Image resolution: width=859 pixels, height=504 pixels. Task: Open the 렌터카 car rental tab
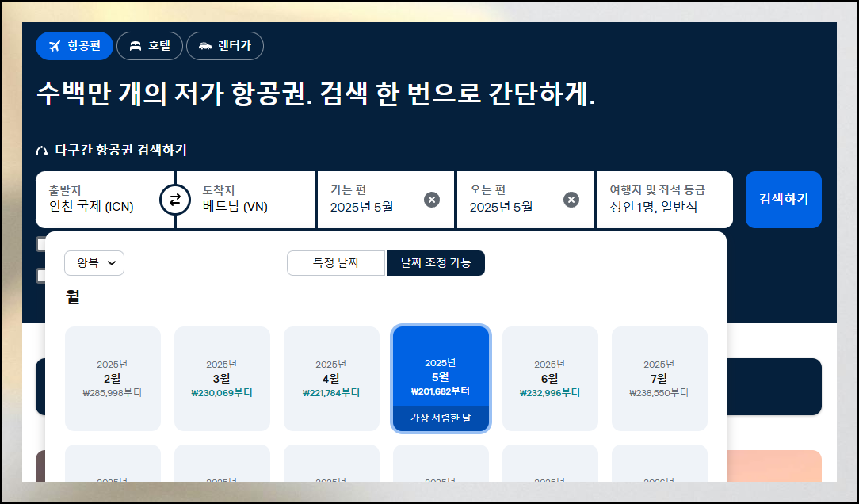(225, 46)
